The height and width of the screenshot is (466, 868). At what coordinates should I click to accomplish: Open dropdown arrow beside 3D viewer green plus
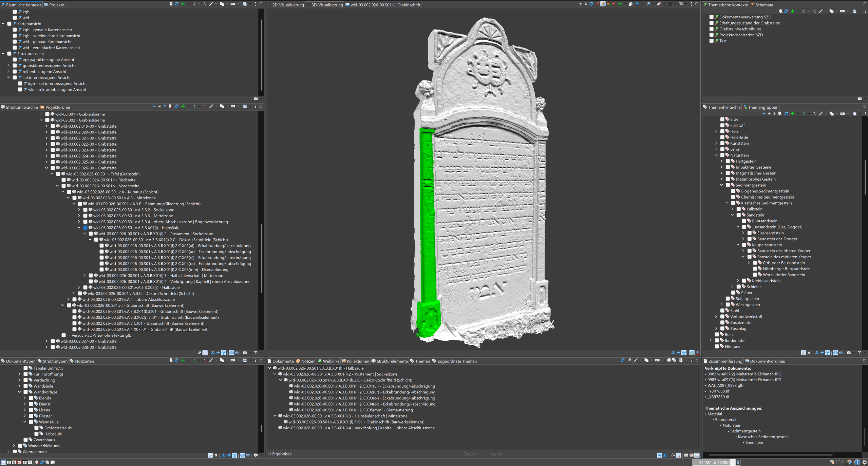625,4
